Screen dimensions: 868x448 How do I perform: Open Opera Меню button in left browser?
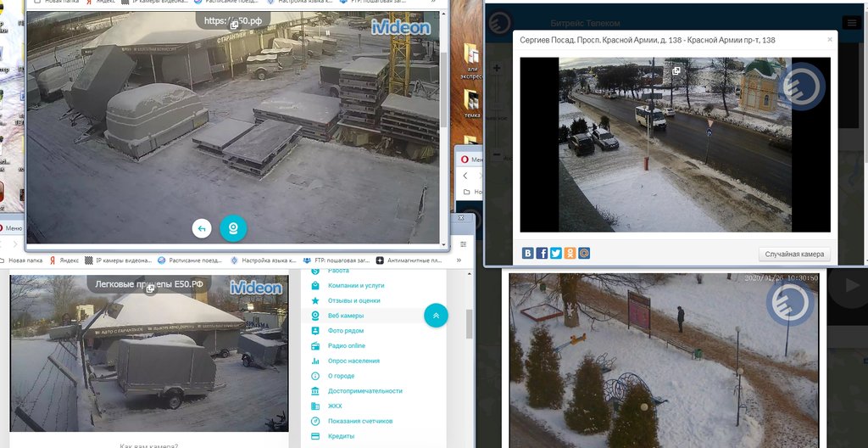point(11,228)
